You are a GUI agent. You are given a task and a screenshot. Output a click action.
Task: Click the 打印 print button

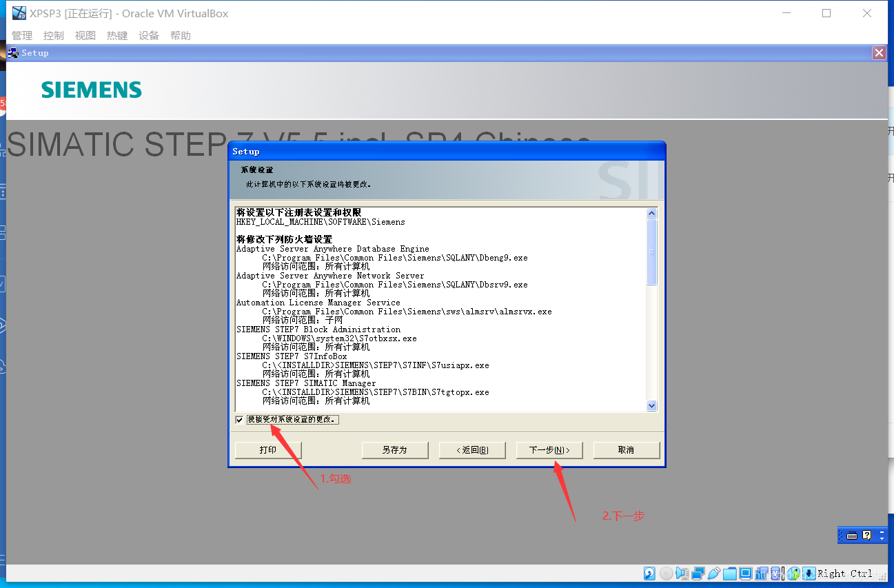pos(268,450)
